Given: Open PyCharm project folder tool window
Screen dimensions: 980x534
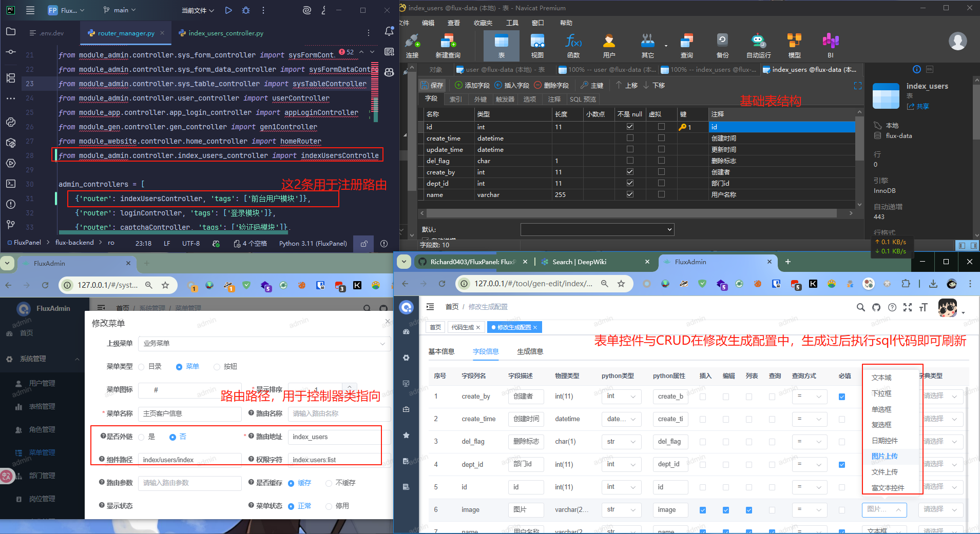Looking at the screenshot, I should click(x=10, y=32).
